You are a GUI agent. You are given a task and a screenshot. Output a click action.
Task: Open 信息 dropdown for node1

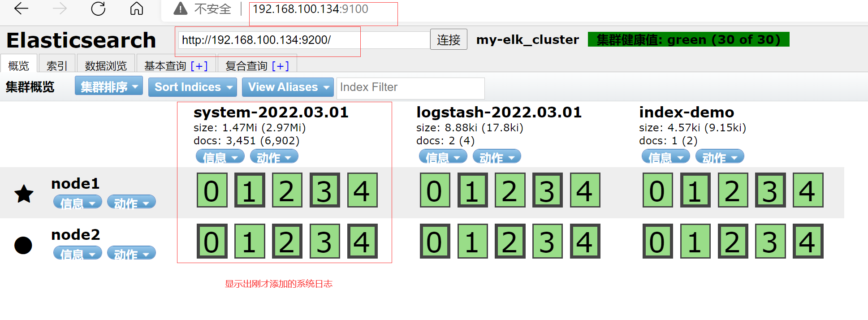(x=78, y=203)
